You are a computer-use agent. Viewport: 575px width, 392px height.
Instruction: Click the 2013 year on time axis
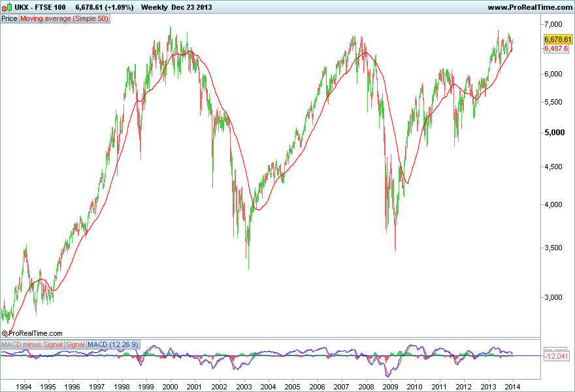pos(489,387)
